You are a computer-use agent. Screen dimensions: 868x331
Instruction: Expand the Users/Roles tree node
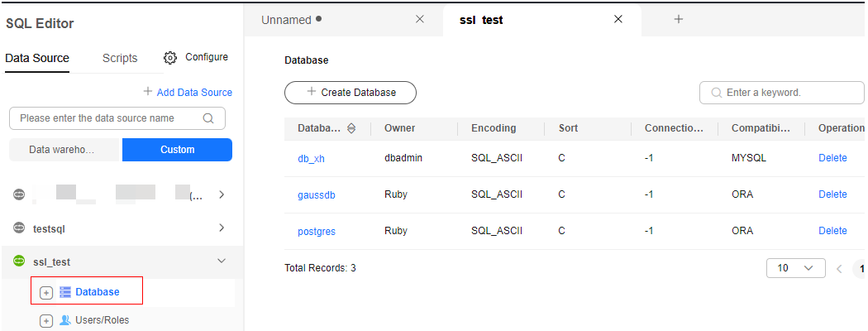click(x=46, y=320)
